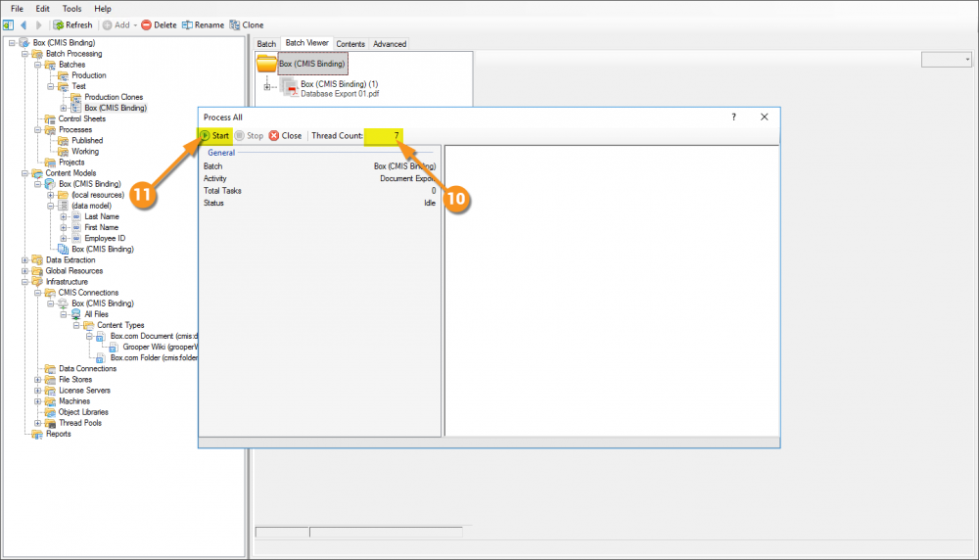Switch to the Advanced tab
979x560 pixels.
pos(390,44)
